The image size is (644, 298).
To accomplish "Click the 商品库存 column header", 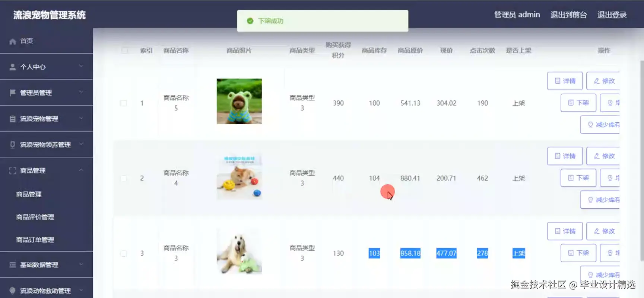I will 374,51.
